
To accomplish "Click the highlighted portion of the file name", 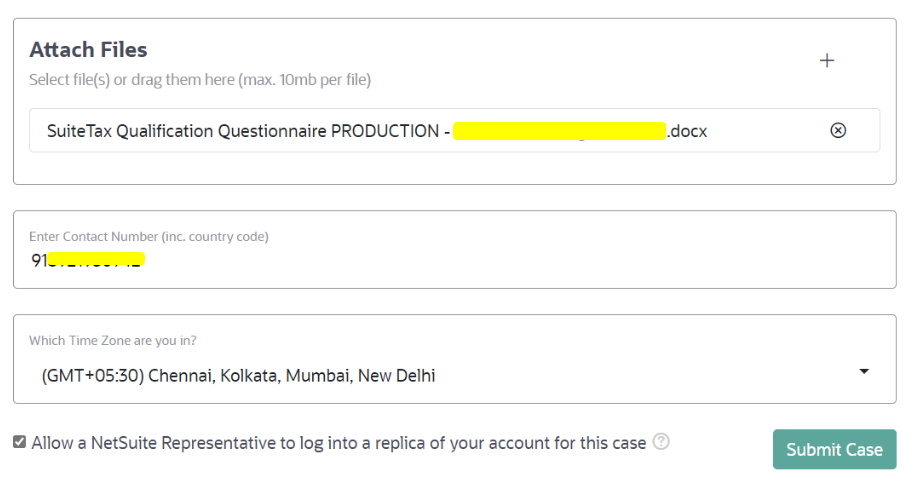I will [559, 131].
